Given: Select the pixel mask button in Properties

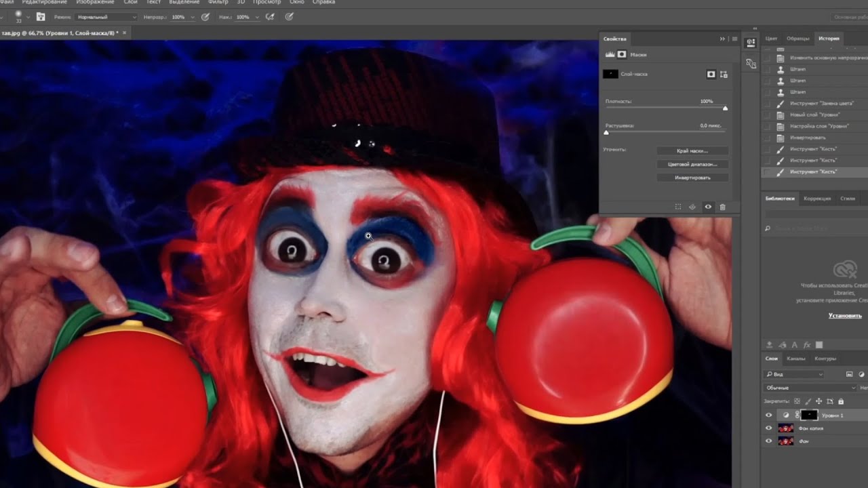Looking at the screenshot, I should [711, 74].
